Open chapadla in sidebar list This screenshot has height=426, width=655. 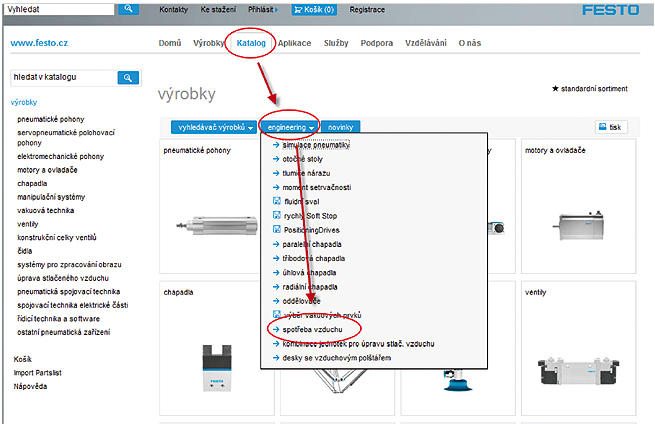pyautogui.click(x=32, y=184)
